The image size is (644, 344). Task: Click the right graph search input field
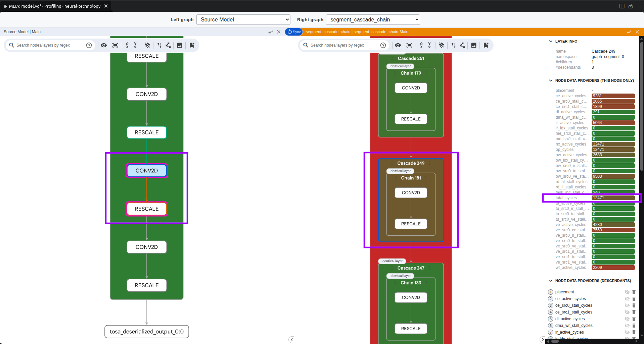coord(344,45)
